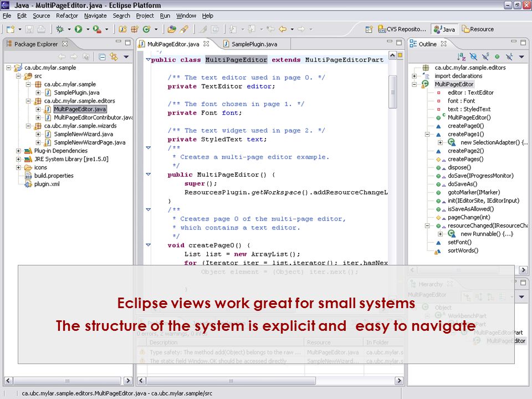Close the MultiPageEditor.java editor tab
This screenshot has width=532, height=399.
[206, 44]
